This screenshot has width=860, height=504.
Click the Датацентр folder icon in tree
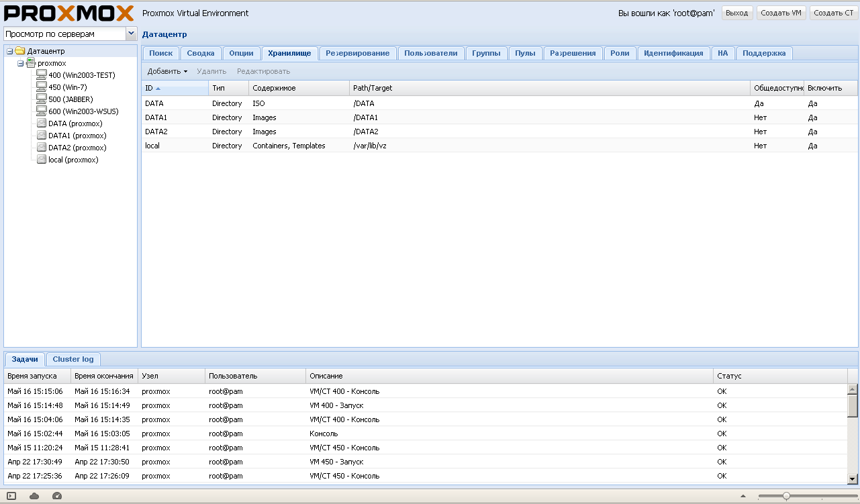19,51
